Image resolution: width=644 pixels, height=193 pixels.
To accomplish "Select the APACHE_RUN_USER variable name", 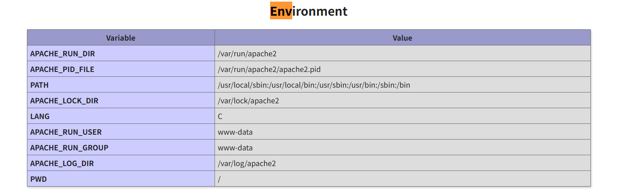I will [66, 132].
